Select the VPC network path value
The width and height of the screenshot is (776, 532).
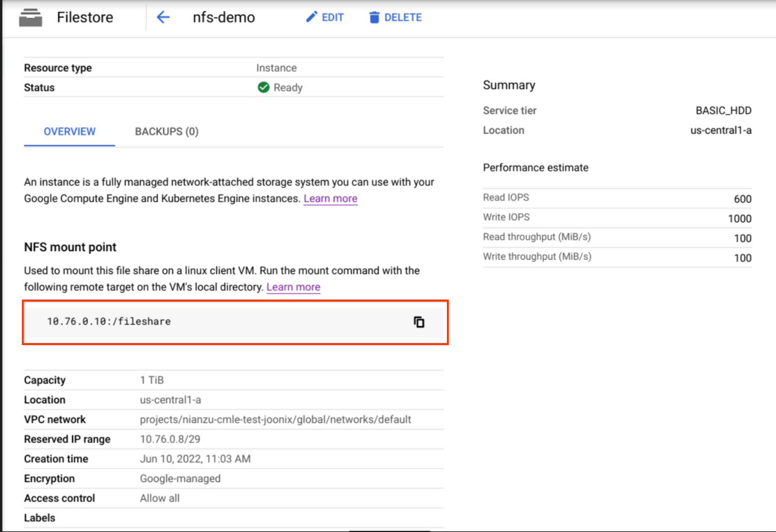point(275,419)
